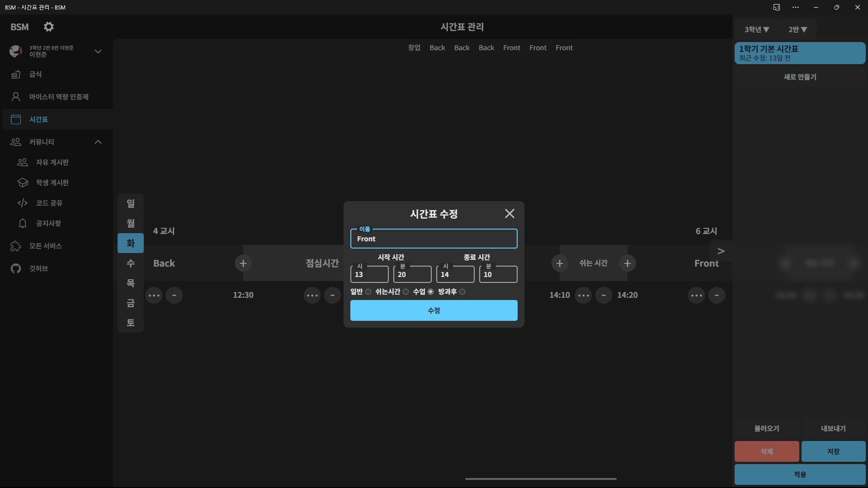
Task: Click the 코드 공유 code icon
Action: coord(23,203)
